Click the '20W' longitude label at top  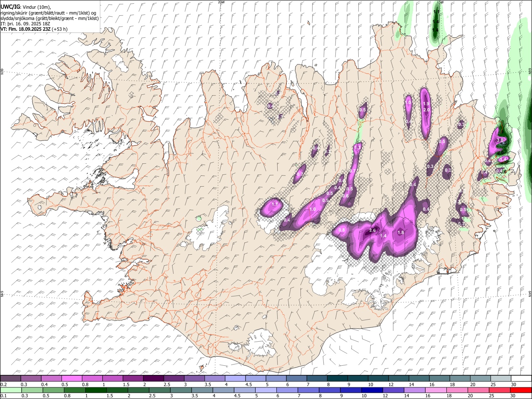(x=221, y=2)
